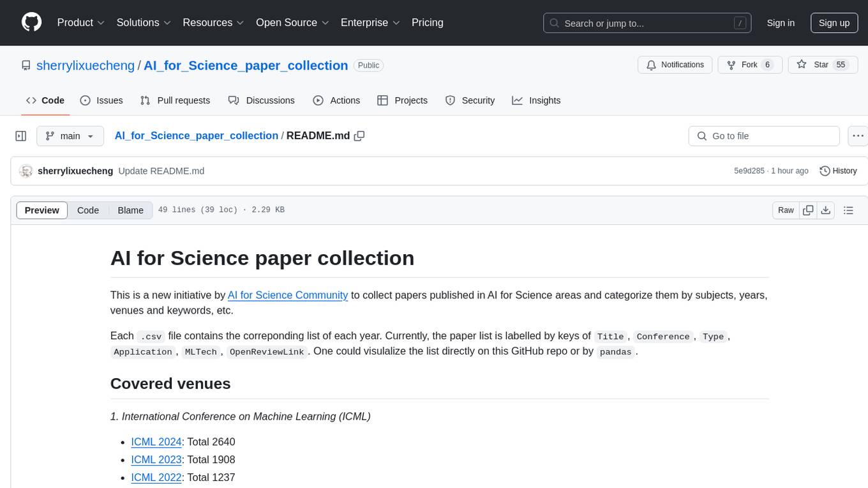Copy the README.md file path
This screenshot has height=488, width=868.
click(359, 135)
